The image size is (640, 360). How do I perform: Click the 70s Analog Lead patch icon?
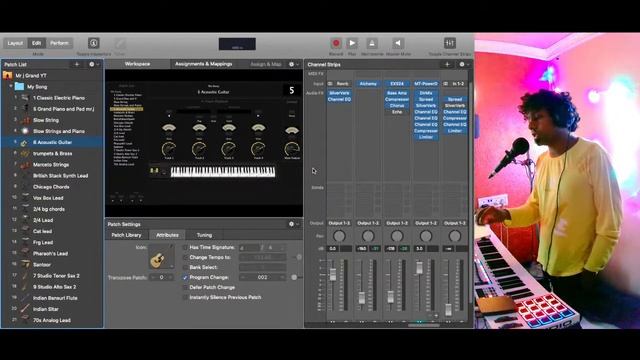pos(25,320)
